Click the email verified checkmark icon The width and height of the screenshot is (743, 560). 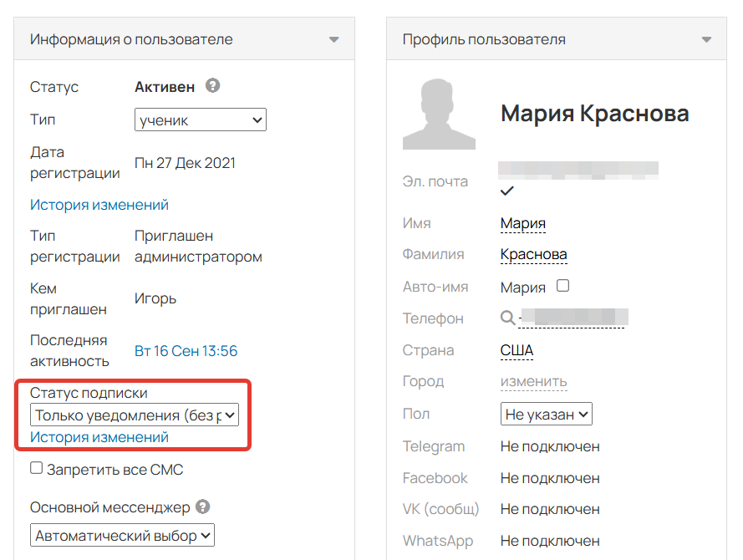point(506,191)
